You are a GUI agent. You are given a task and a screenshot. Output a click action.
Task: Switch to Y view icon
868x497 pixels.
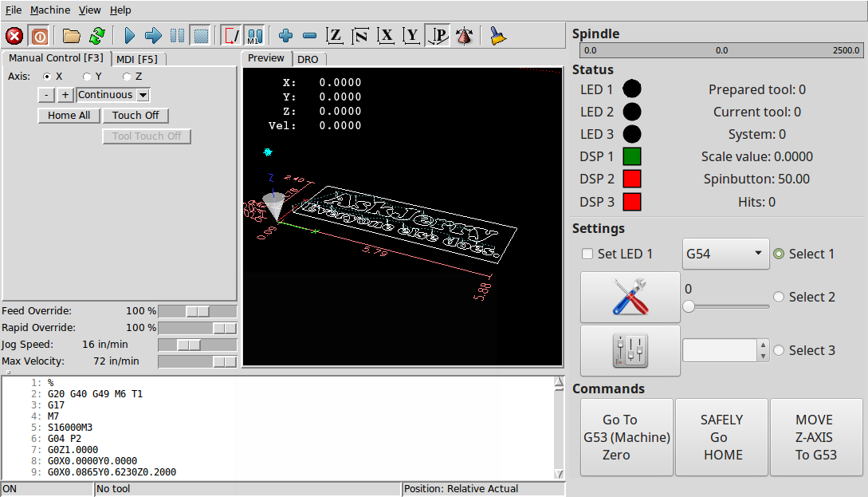point(410,36)
